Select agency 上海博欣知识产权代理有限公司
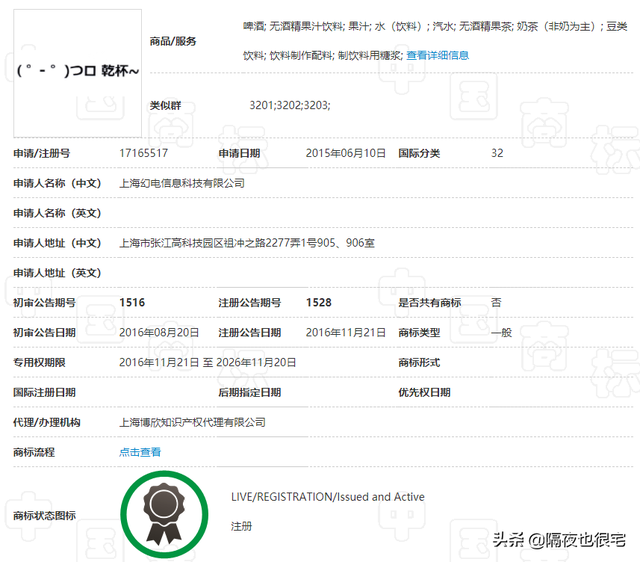This screenshot has width=640, height=562. point(192,422)
